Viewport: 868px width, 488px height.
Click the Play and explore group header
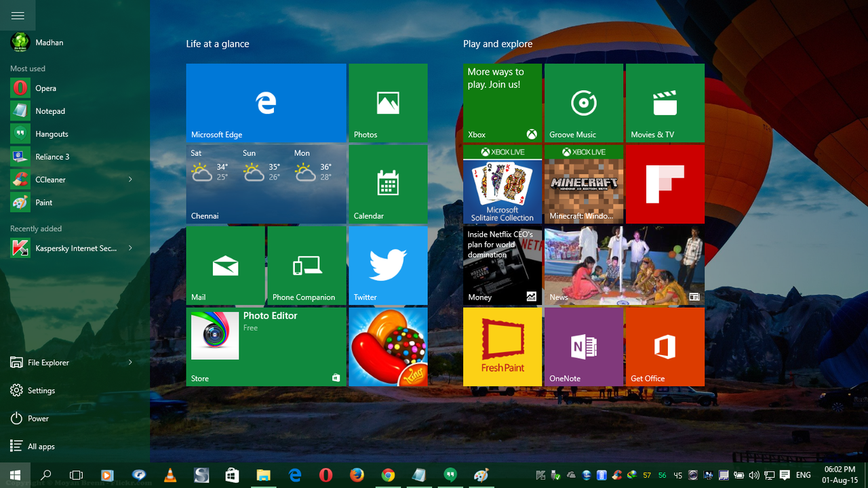(x=498, y=44)
